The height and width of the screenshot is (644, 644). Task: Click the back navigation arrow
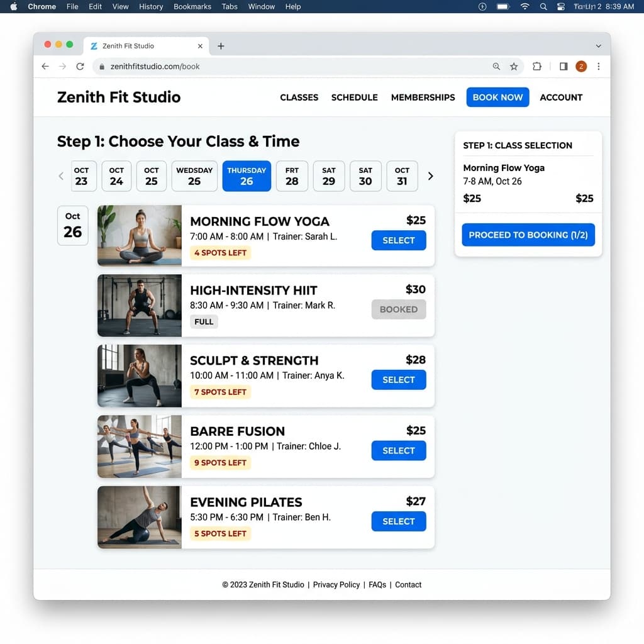click(45, 66)
